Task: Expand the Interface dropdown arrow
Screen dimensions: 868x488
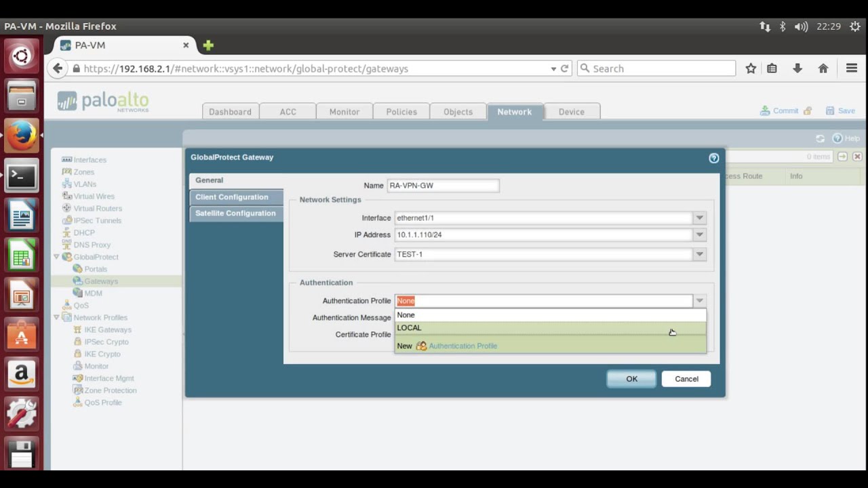Action: coord(699,218)
